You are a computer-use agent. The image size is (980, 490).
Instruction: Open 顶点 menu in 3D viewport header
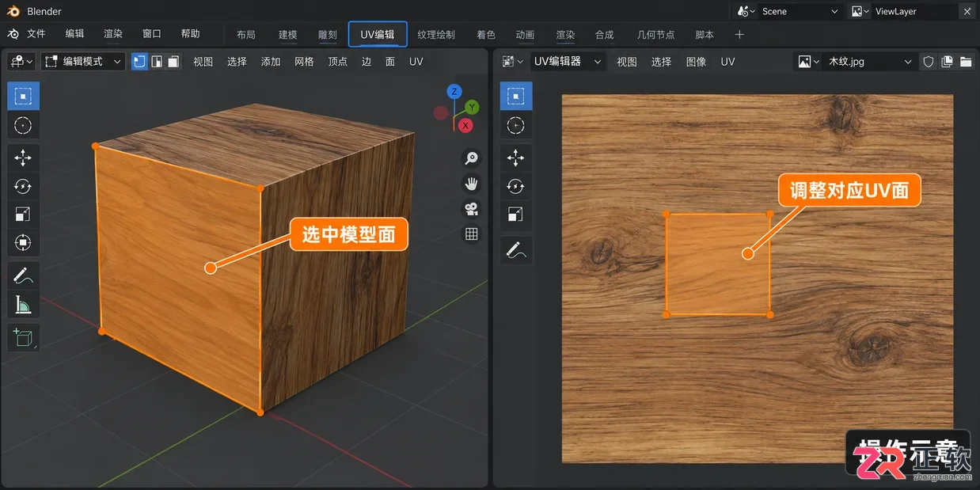(338, 62)
